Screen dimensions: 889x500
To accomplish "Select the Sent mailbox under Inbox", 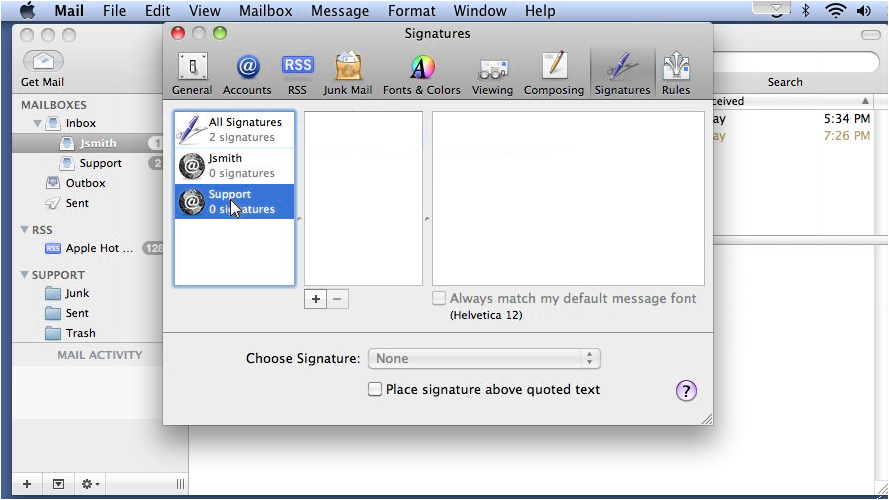I will pos(77,203).
